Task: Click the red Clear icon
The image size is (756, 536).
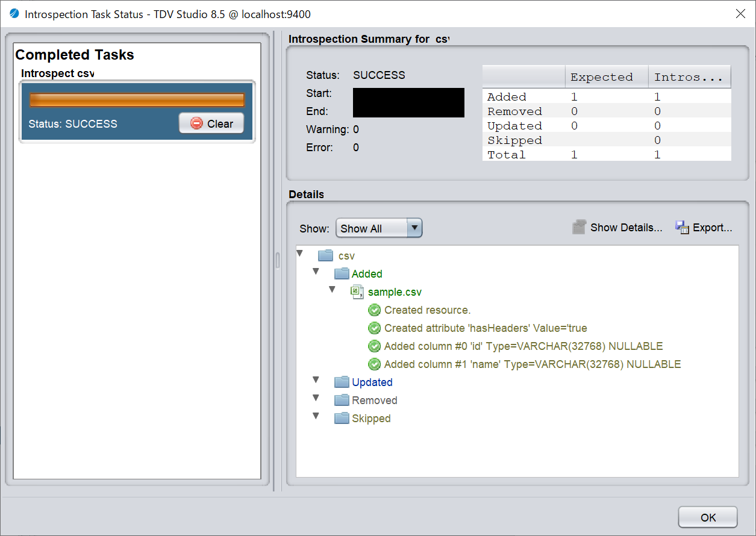Action: point(196,123)
